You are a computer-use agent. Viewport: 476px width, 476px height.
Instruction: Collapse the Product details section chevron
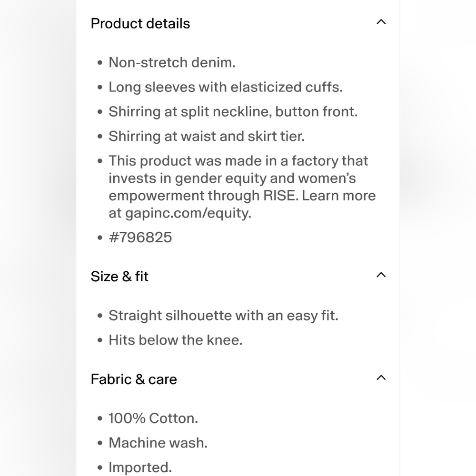click(x=381, y=22)
